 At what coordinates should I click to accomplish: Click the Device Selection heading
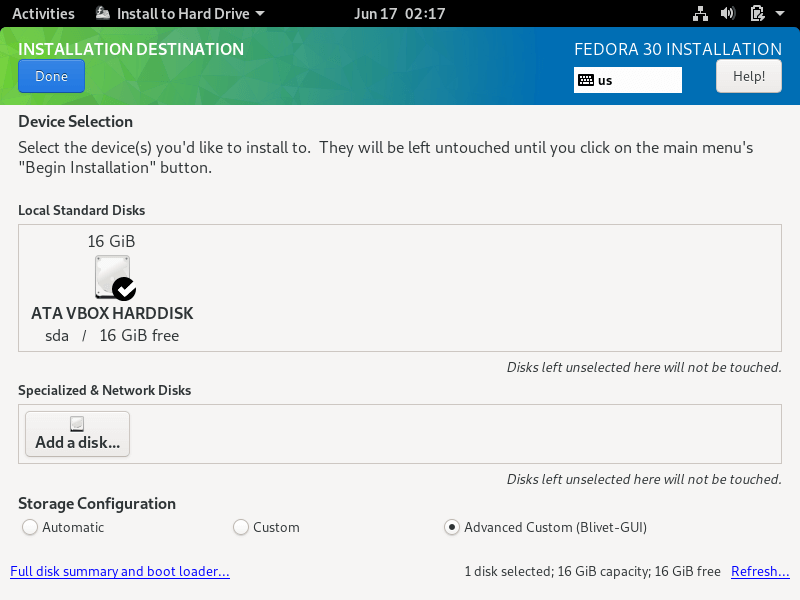pyautogui.click(x=76, y=121)
